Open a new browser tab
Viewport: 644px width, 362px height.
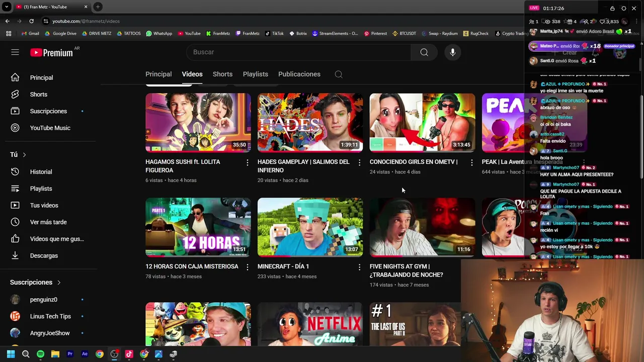coord(98,7)
